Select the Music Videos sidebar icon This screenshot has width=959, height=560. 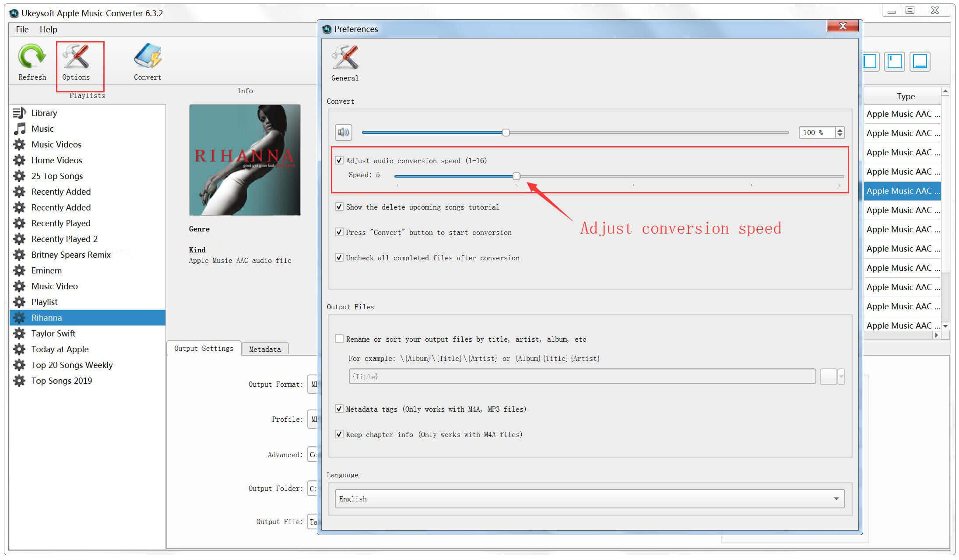(x=19, y=143)
